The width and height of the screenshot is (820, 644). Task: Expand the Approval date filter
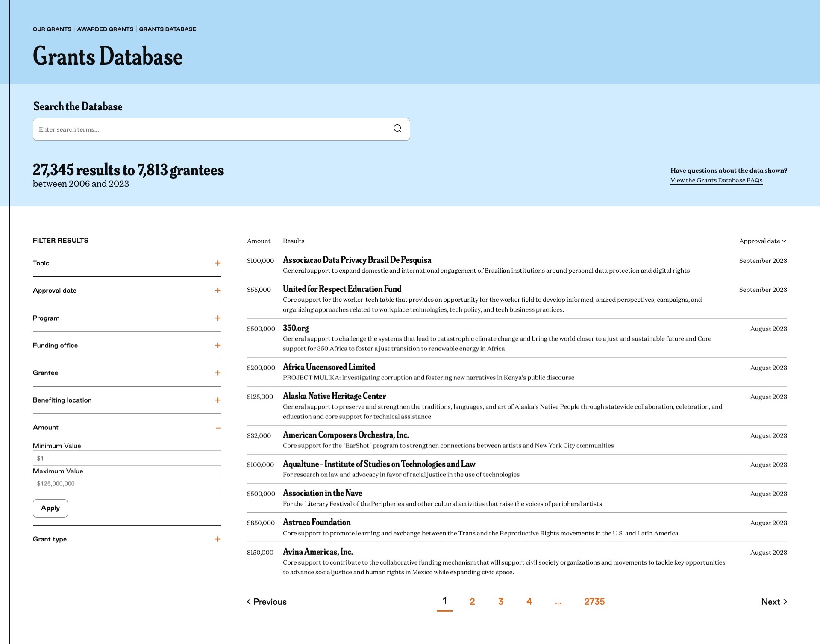[217, 290]
